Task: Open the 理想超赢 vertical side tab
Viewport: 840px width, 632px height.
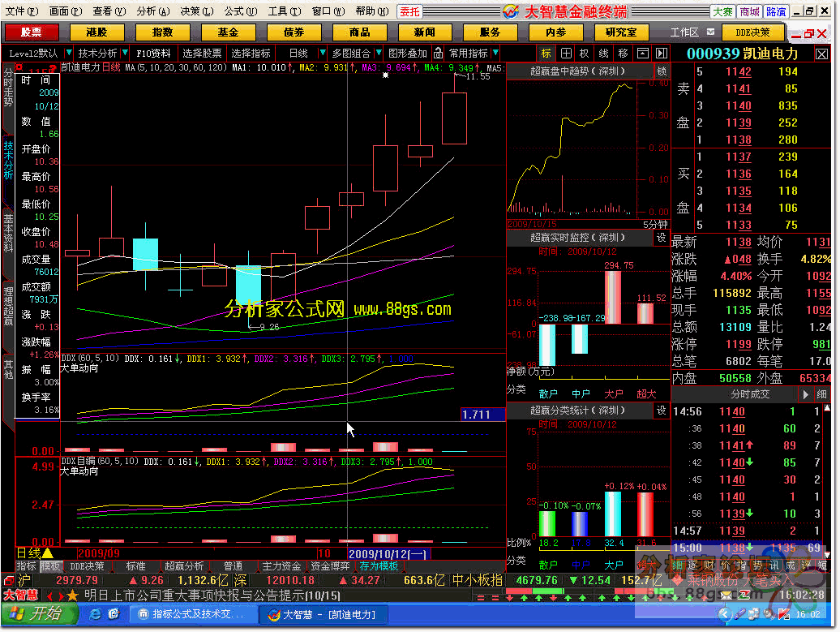Action: [8, 306]
